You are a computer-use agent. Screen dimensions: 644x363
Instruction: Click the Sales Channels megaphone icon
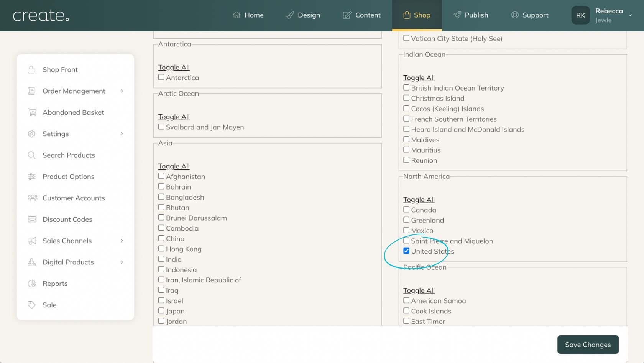coord(32,241)
